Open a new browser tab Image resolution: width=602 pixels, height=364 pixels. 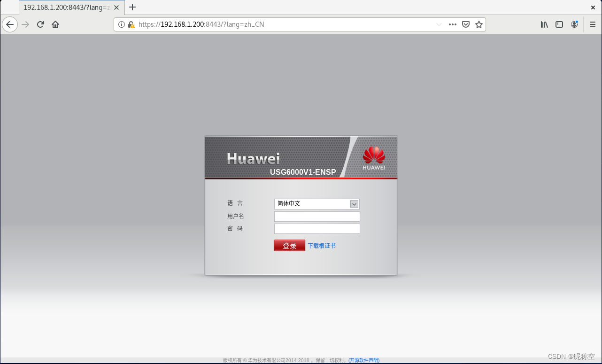(132, 7)
